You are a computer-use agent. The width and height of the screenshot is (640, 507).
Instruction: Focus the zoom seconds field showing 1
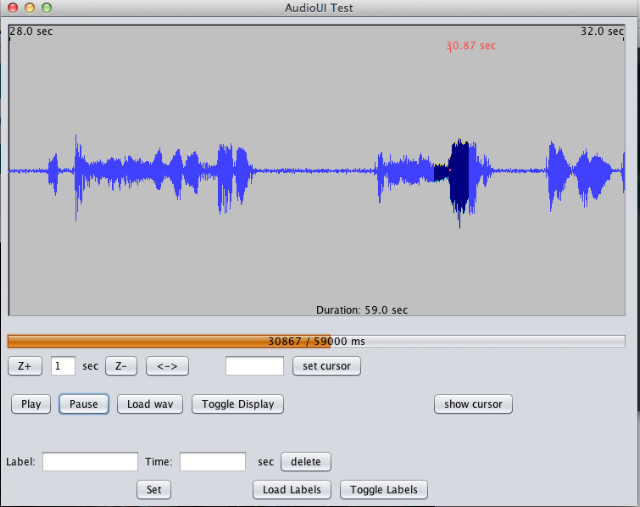63,366
